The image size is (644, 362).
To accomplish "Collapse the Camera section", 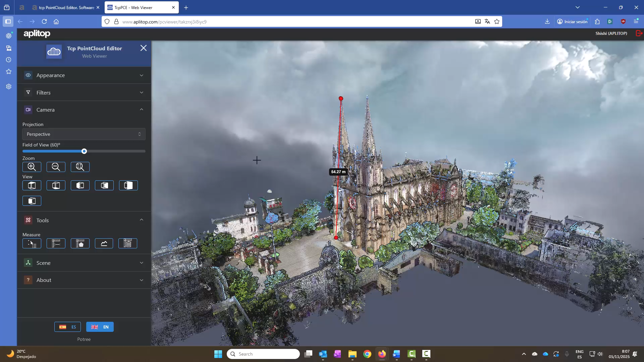I will (84, 110).
